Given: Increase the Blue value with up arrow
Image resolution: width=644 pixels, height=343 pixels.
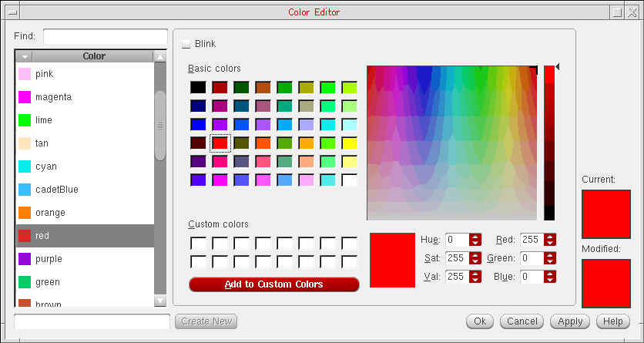Looking at the screenshot, I should [549, 273].
